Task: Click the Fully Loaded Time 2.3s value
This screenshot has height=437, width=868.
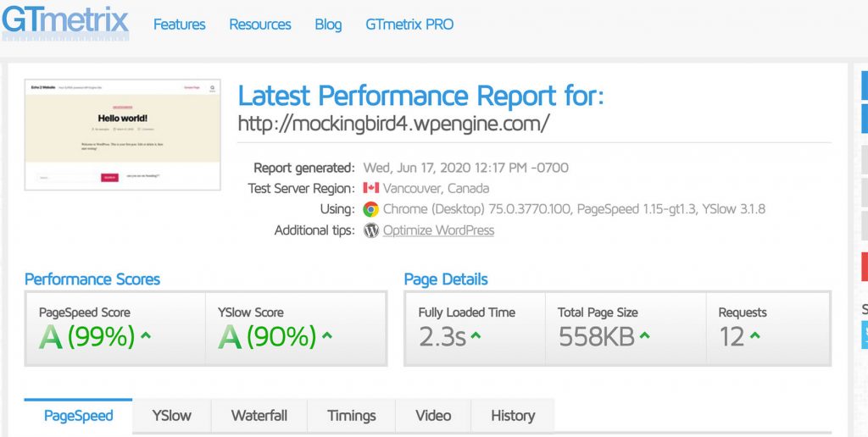Action: point(442,336)
